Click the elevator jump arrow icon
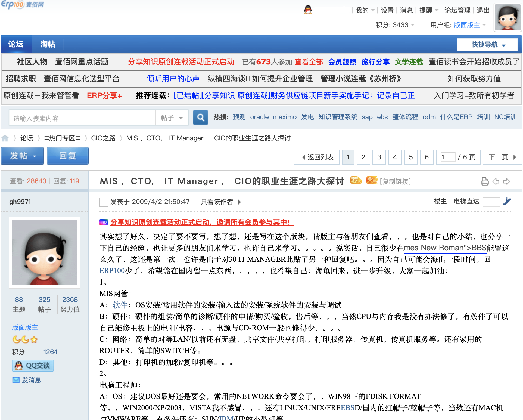This screenshot has height=420, width=523. pyautogui.click(x=507, y=202)
